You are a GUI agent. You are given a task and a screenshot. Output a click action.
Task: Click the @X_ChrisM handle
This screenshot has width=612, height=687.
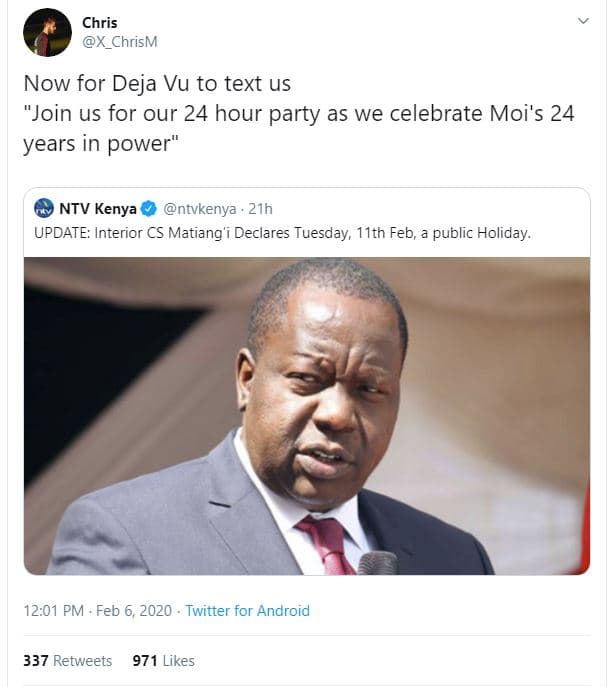coord(119,42)
